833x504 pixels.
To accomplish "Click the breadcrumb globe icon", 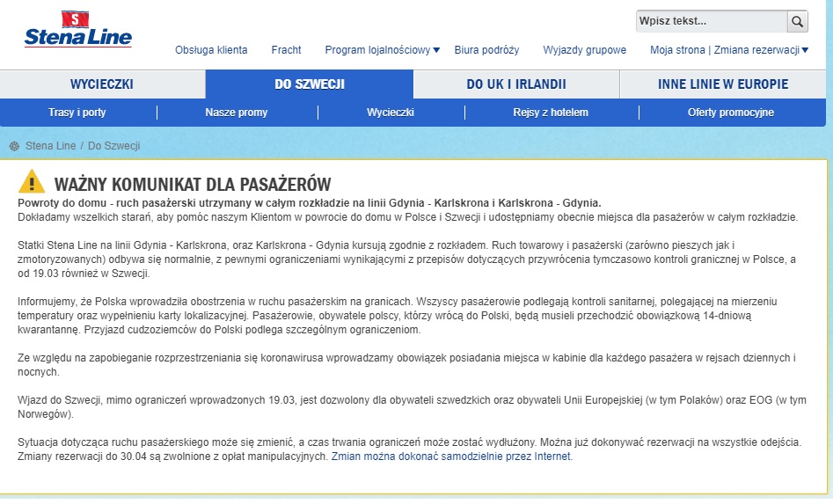I will pyautogui.click(x=14, y=146).
